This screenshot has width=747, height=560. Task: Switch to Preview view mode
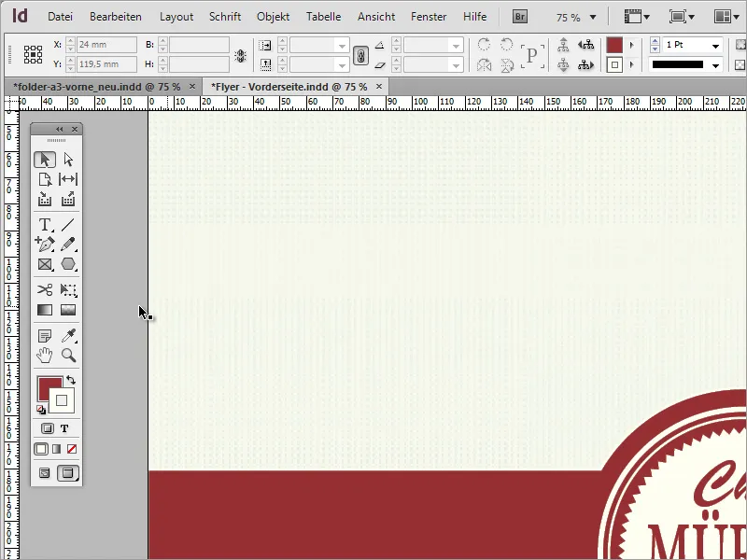[x=68, y=473]
